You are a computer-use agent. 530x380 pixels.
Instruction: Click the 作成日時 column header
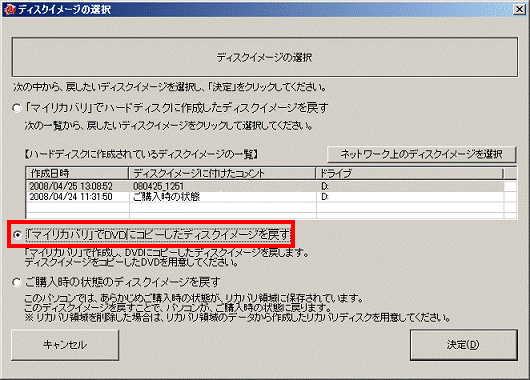click(77, 173)
